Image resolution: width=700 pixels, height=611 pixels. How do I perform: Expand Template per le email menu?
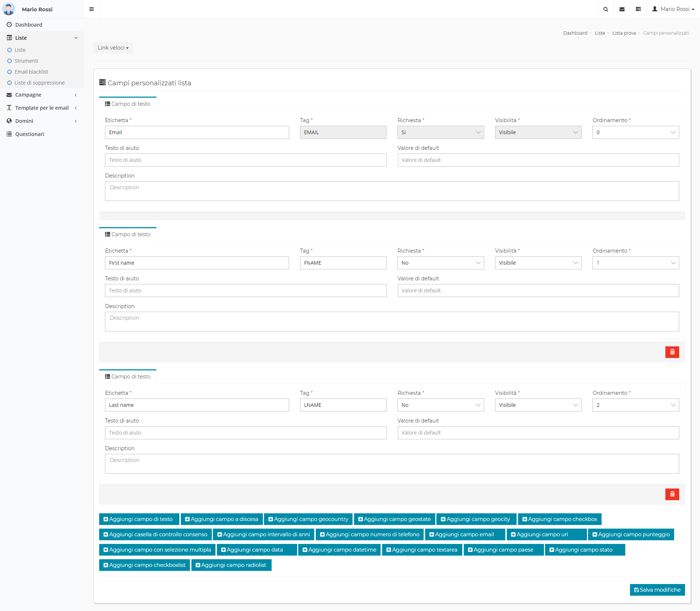(x=42, y=108)
